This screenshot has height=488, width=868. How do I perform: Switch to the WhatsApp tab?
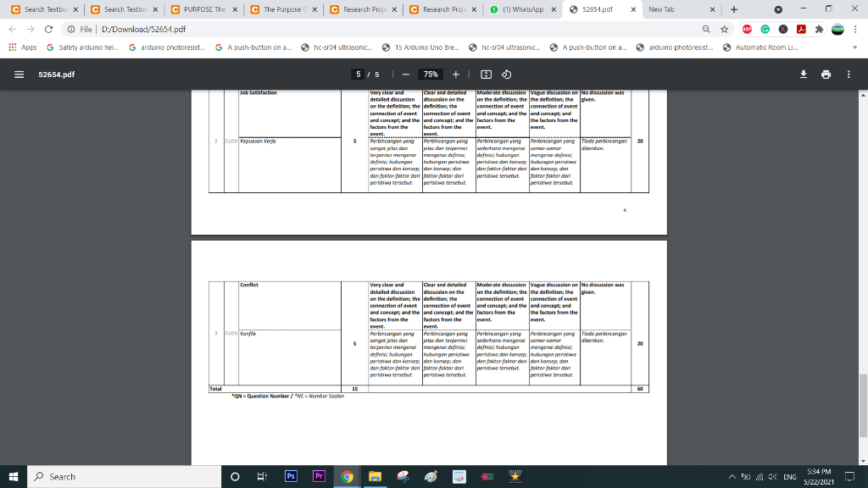click(523, 9)
